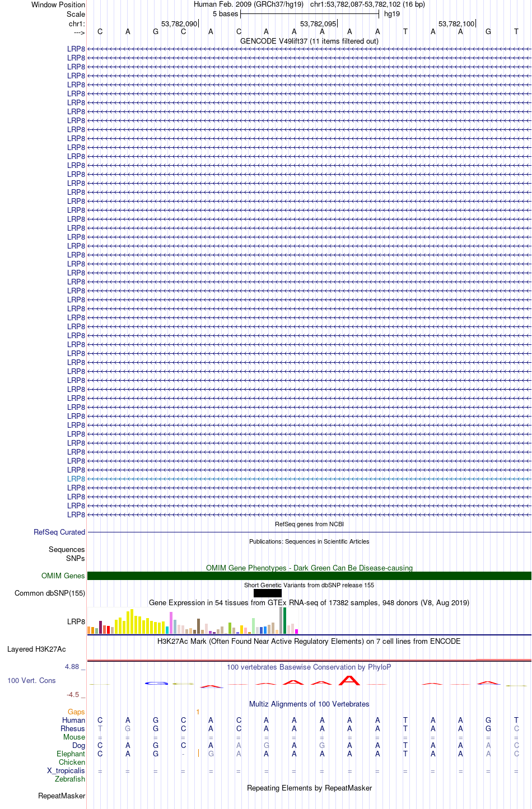This screenshot has width=532, height=809.
Task: Open 'Short Genetic Variants from dbSNP release 155'
Action: pos(309,585)
